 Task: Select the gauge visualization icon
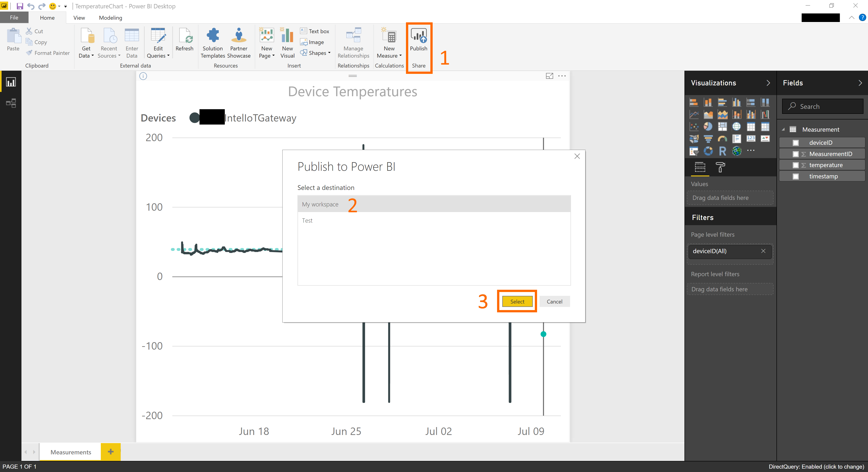tap(722, 139)
